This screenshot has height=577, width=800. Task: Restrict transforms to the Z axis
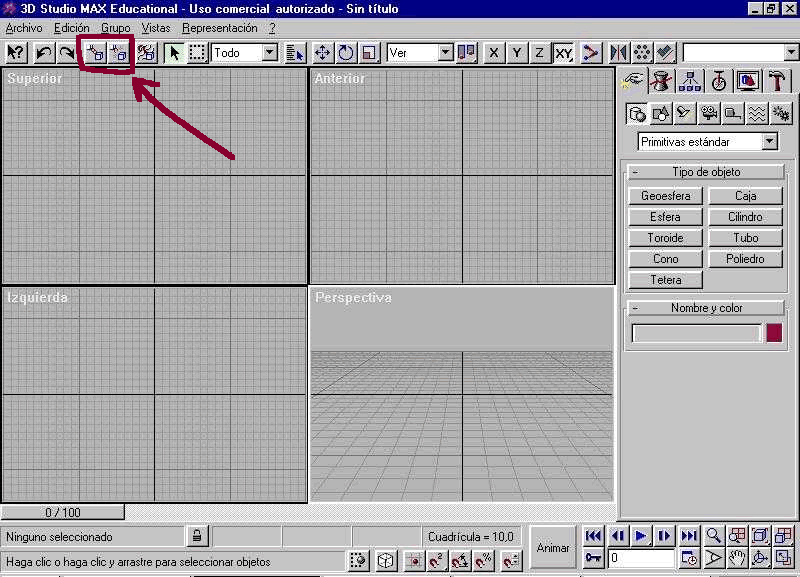pyautogui.click(x=540, y=53)
